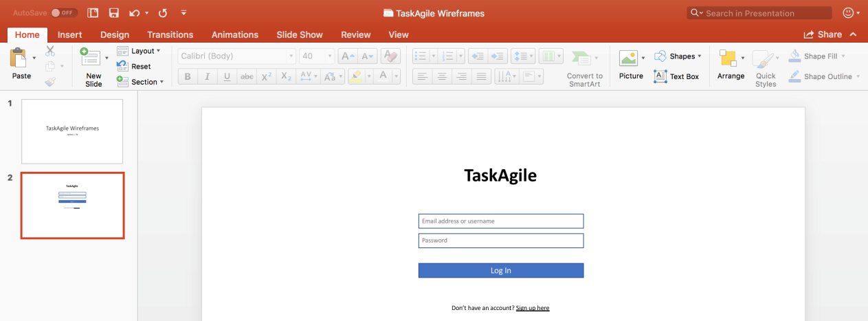This screenshot has width=868, height=321.
Task: Open the Design tab
Action: coord(115,34)
